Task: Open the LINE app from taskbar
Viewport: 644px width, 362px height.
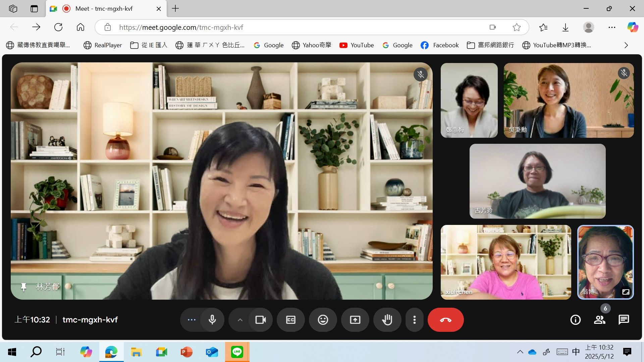Action: pos(237,352)
